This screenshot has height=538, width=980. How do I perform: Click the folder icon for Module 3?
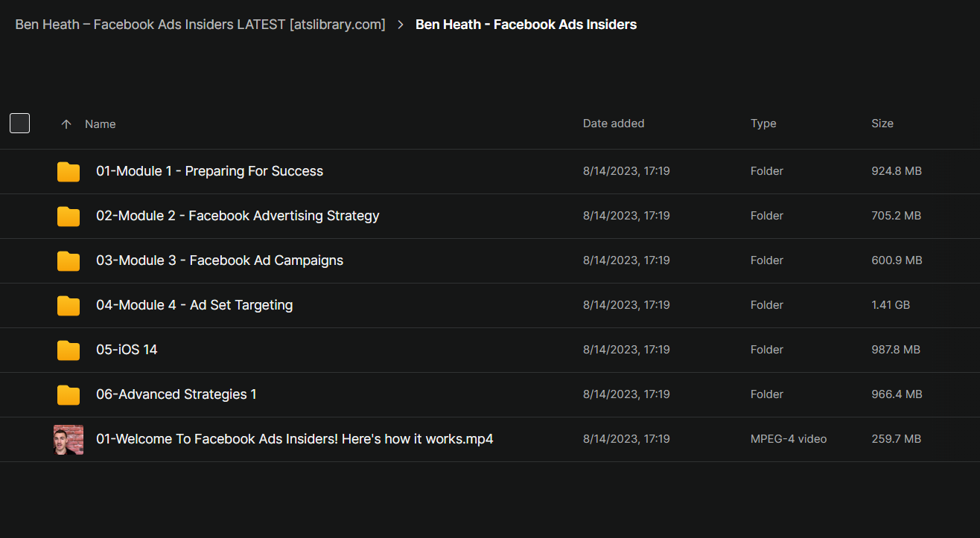click(x=69, y=261)
